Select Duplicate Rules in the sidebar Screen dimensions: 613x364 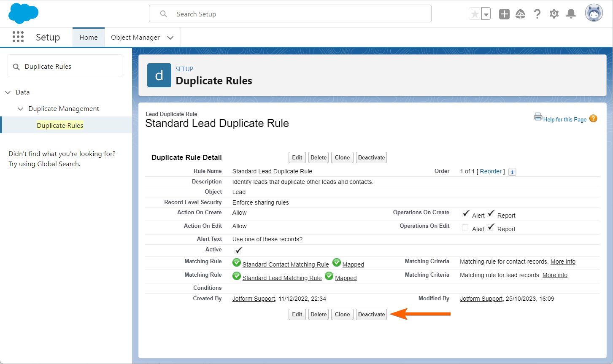coord(60,125)
